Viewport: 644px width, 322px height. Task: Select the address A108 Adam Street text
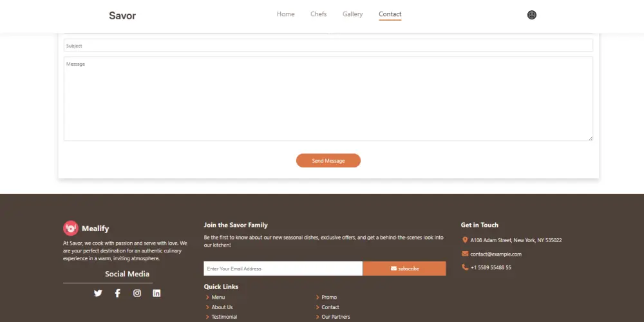click(516, 240)
